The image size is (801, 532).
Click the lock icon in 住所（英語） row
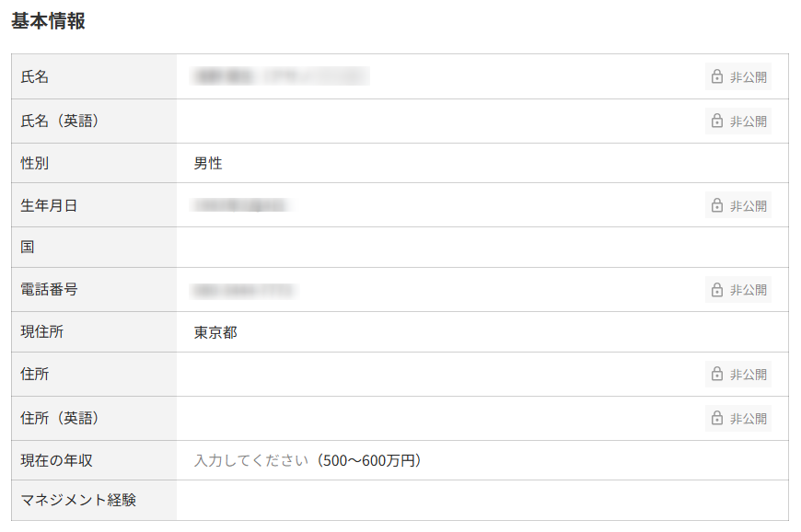(x=717, y=418)
